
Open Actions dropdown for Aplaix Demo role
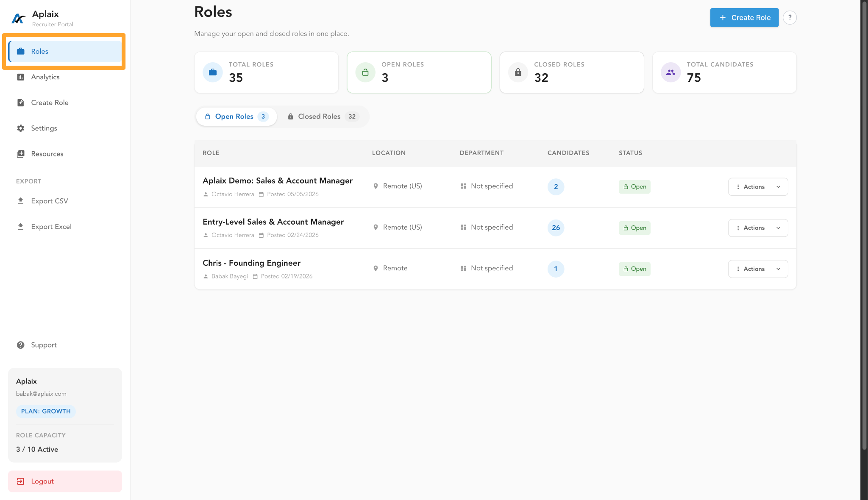(758, 187)
